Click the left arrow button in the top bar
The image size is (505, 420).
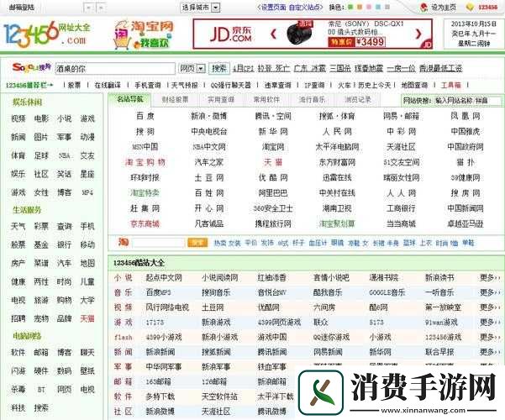click(89, 8)
